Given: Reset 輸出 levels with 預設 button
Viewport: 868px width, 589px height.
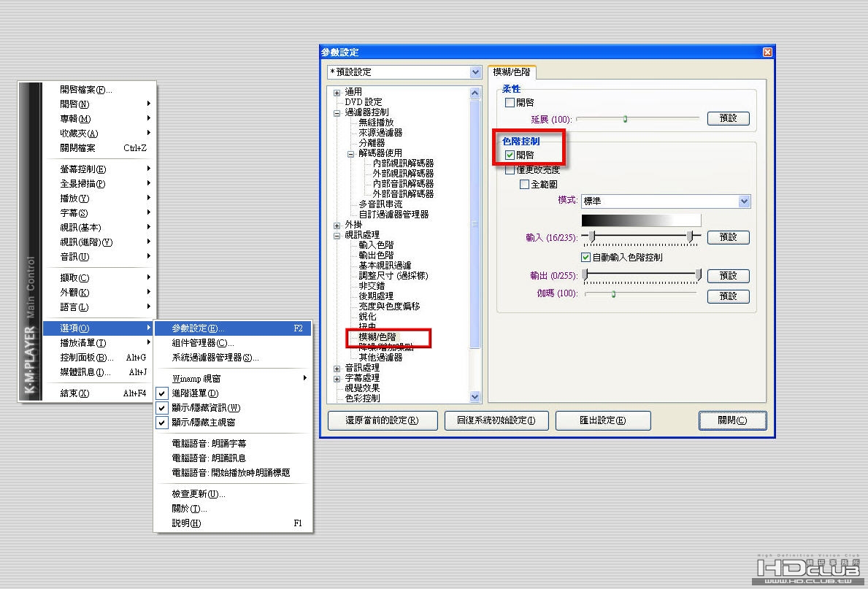Looking at the screenshot, I should coord(728,276).
